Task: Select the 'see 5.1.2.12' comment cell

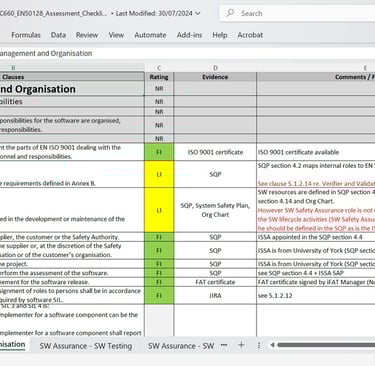Action: point(316,295)
